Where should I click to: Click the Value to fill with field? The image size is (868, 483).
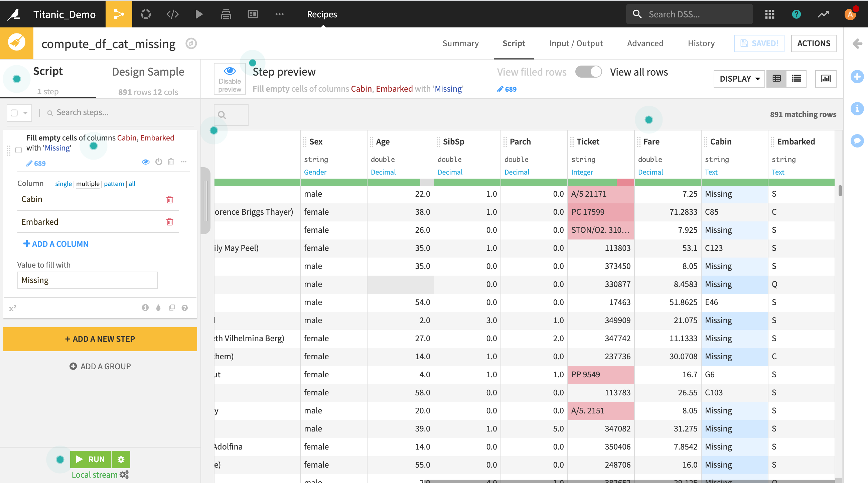pos(87,280)
